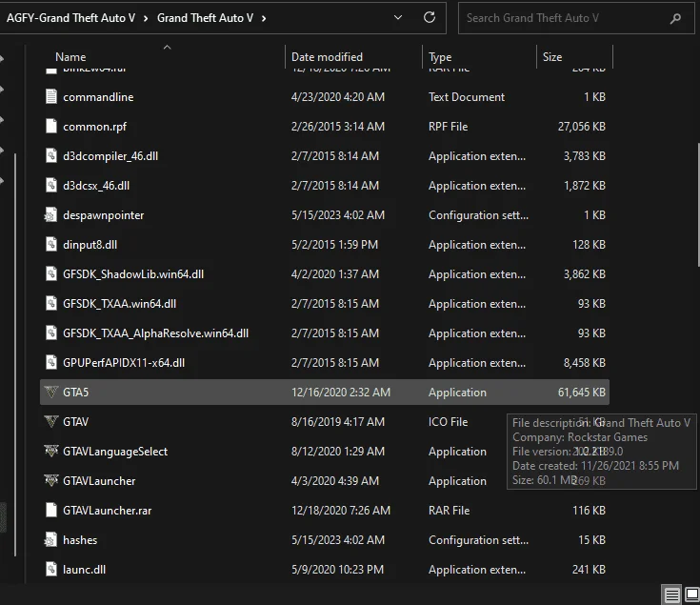This screenshot has width=700, height=605.
Task: Click the GFSDK_TXAA_AlphaResolve.win64.dll icon
Action: coord(51,333)
